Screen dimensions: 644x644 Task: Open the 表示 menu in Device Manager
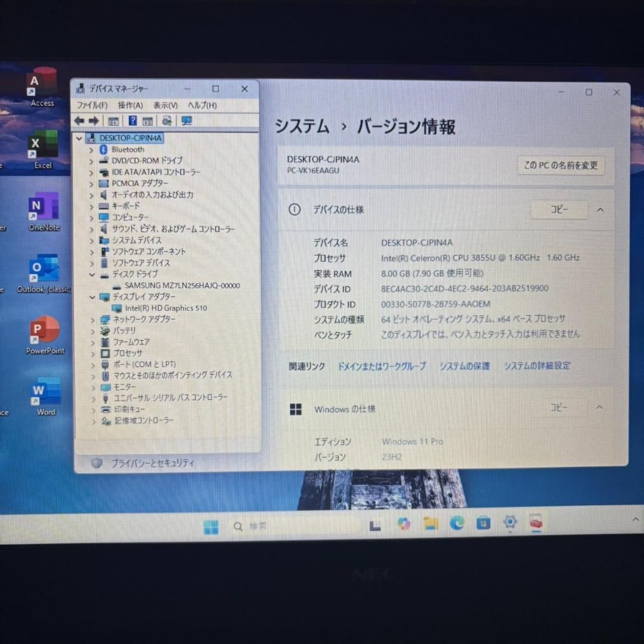tap(165, 105)
